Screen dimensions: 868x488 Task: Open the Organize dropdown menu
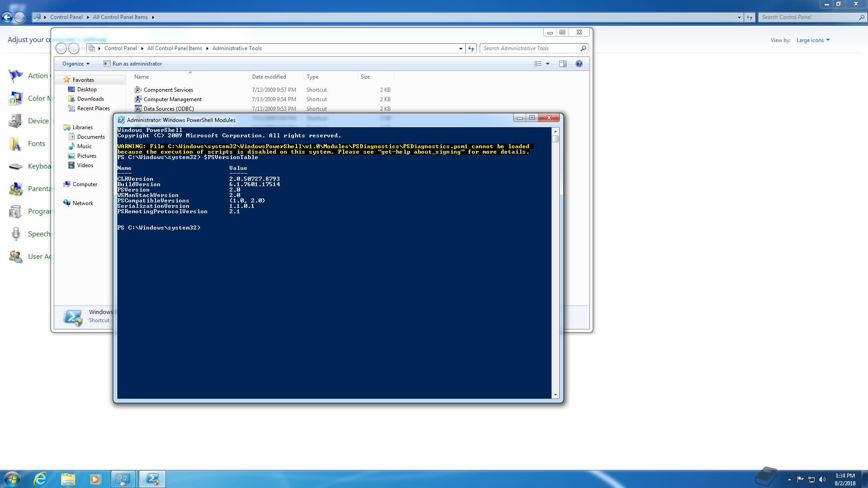(75, 64)
